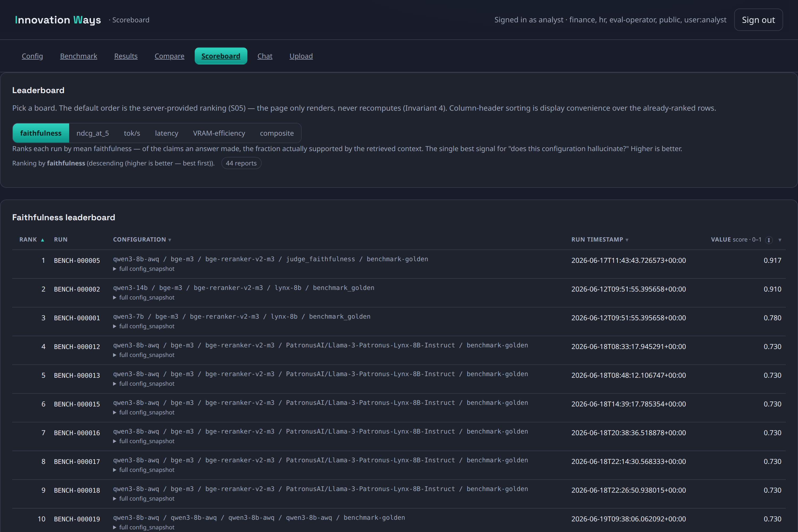This screenshot has height=532, width=798.
Task: Expand full config_snapshot for BENCH-000015
Action: point(144,412)
